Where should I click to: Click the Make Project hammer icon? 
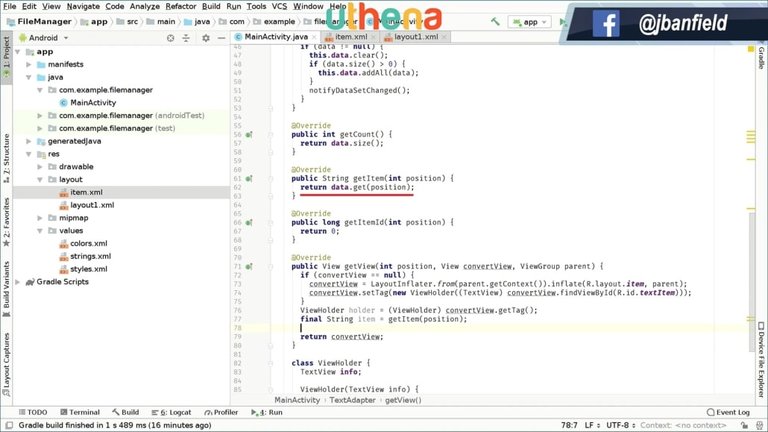(x=497, y=21)
